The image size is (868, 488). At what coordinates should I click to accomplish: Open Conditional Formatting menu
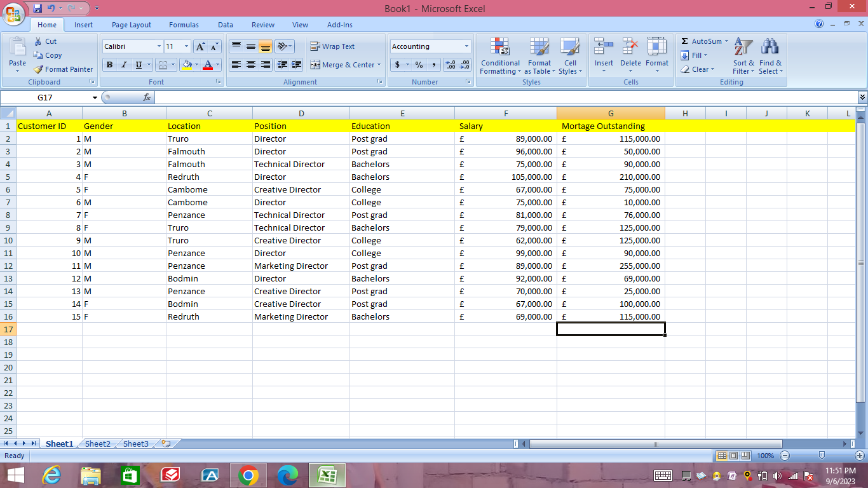point(500,56)
